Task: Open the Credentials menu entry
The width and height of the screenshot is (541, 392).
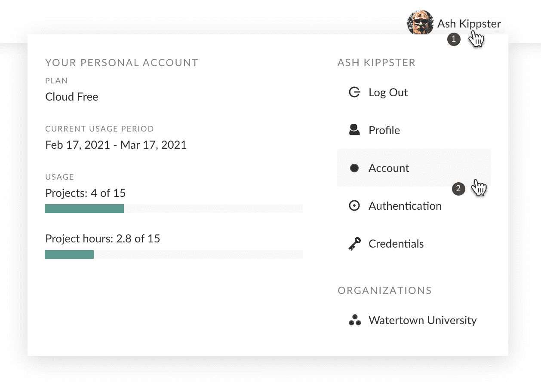Action: tap(396, 243)
